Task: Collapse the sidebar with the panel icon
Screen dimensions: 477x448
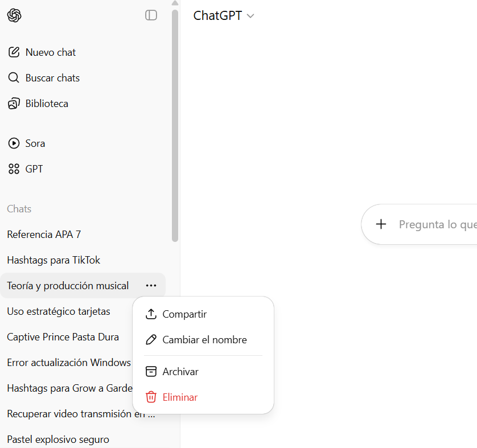Action: click(x=151, y=15)
